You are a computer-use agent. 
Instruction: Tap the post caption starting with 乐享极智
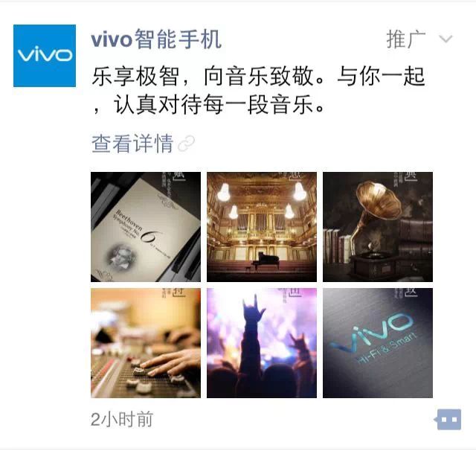pyautogui.click(x=258, y=91)
